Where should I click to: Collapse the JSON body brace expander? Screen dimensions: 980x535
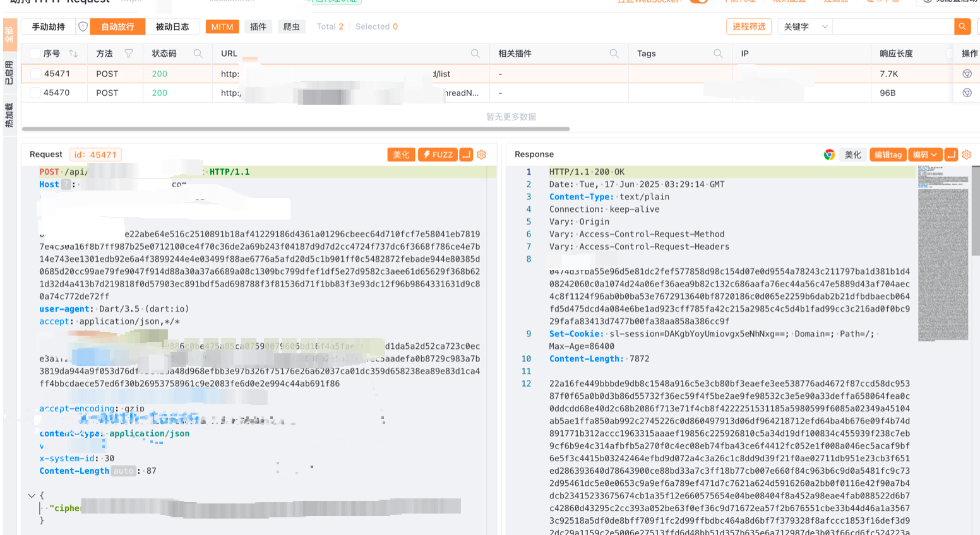point(32,496)
